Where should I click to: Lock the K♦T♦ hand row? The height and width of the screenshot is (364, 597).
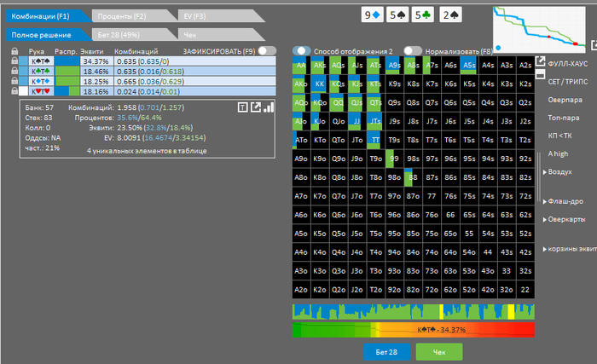click(14, 81)
